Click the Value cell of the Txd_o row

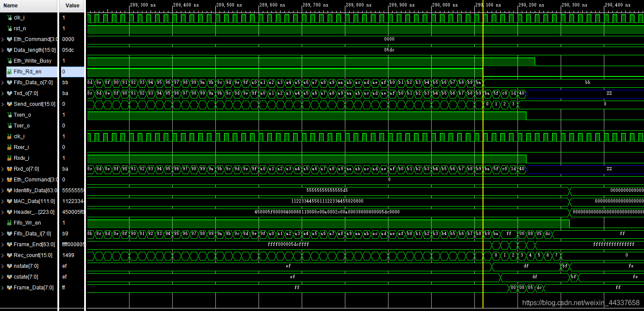[72, 93]
